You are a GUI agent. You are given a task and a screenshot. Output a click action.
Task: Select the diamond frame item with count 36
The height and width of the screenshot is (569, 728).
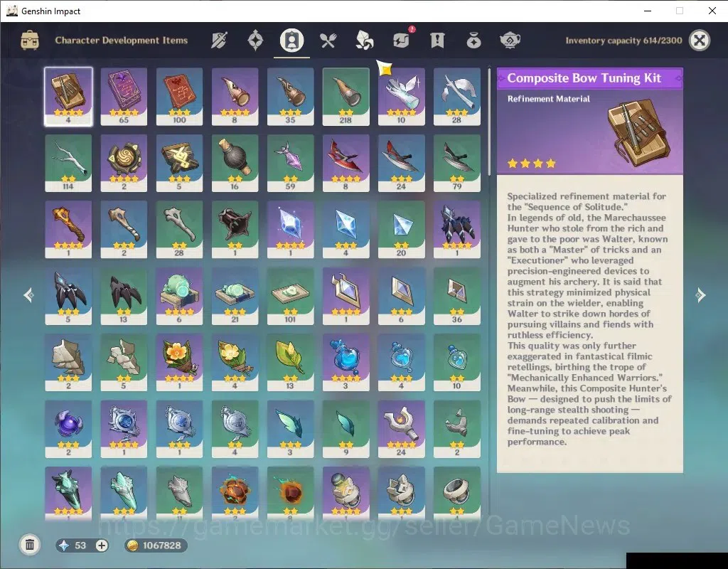(x=457, y=296)
